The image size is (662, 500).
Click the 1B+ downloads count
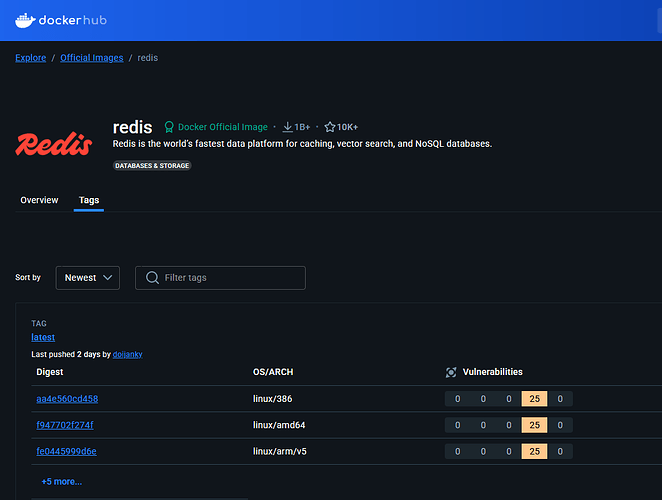[x=302, y=127]
